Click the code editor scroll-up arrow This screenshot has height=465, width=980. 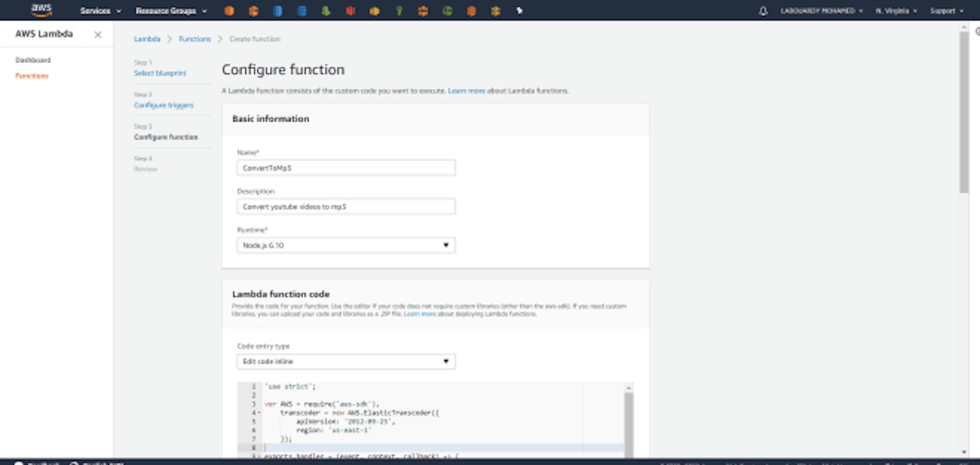click(x=629, y=388)
